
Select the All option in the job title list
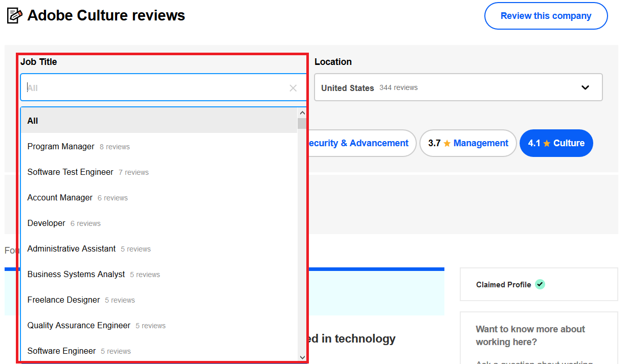[x=159, y=121]
